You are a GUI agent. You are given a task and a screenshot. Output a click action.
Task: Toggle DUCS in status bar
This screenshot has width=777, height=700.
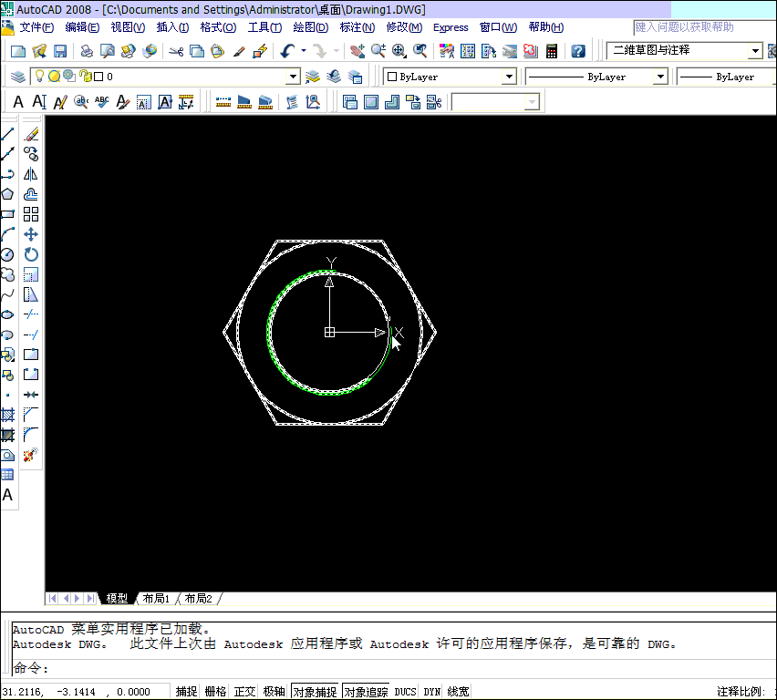[x=405, y=692]
